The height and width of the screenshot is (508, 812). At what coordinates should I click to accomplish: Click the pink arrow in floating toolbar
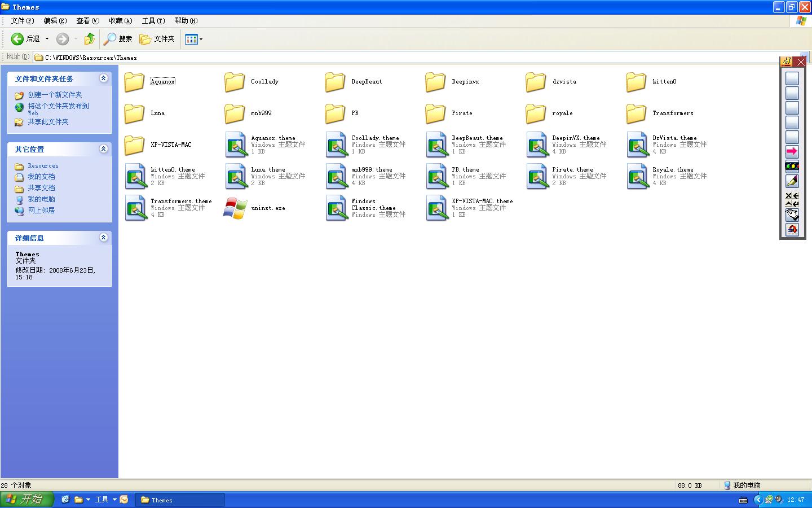click(x=792, y=151)
